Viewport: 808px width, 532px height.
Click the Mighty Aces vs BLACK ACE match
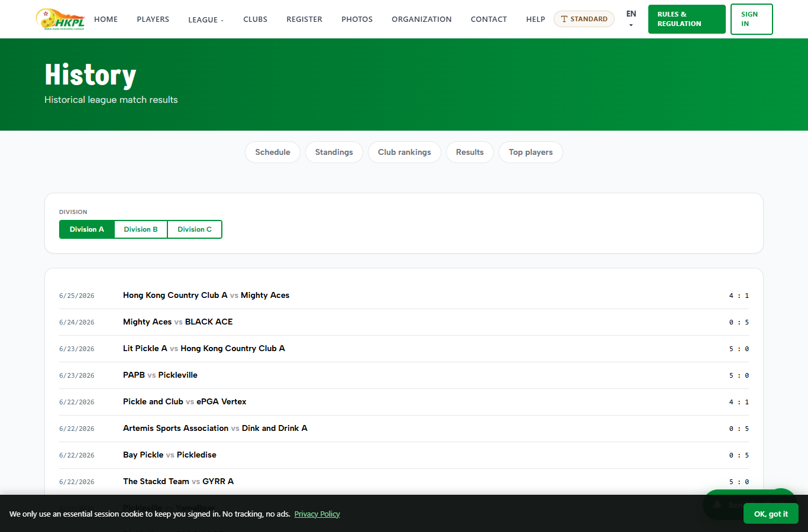point(178,322)
